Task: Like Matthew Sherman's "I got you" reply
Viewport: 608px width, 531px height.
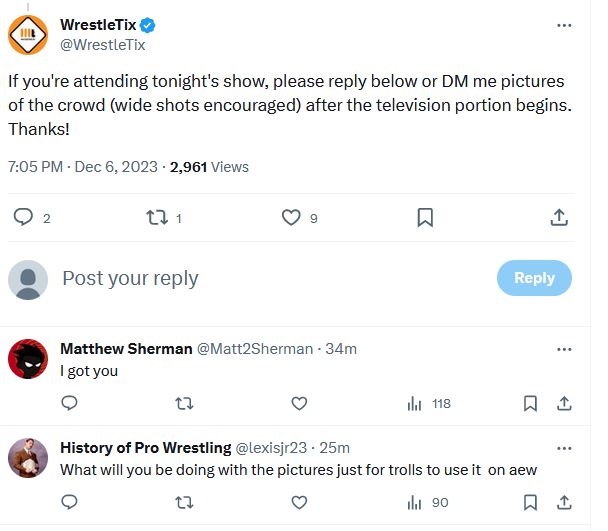Action: pos(298,403)
